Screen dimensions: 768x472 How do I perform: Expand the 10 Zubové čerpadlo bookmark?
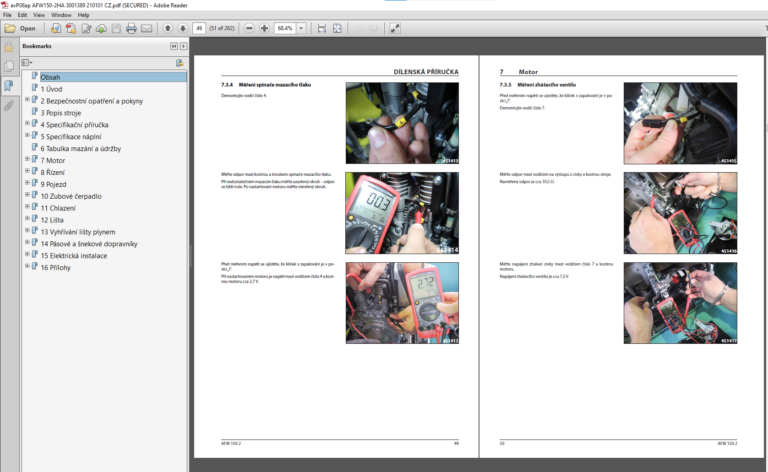pos(27,195)
